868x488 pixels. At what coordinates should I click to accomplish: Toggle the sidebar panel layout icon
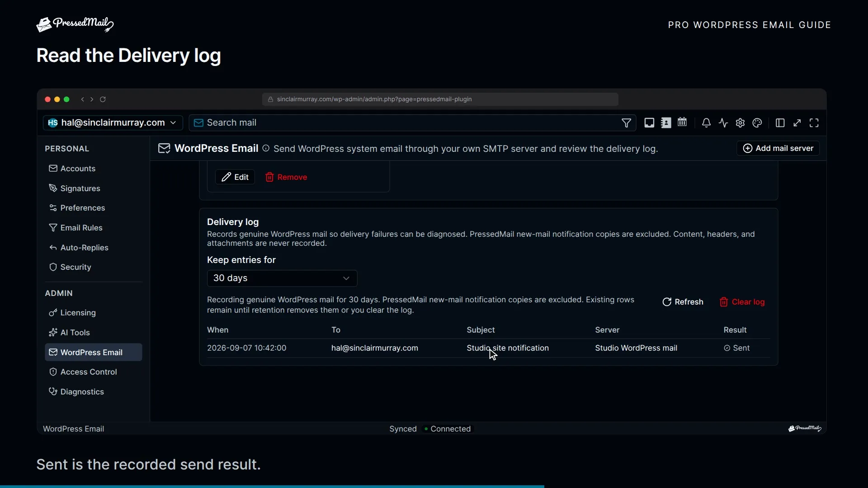click(x=780, y=123)
